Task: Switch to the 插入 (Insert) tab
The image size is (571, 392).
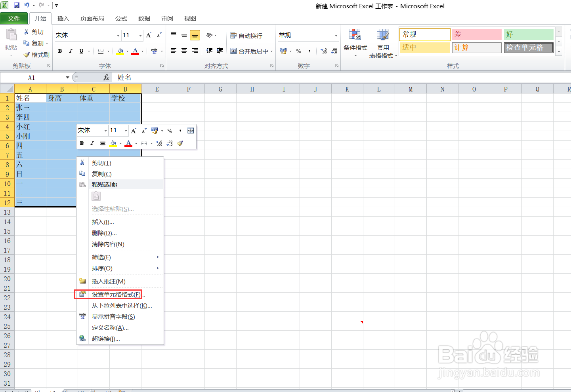Action: point(63,18)
